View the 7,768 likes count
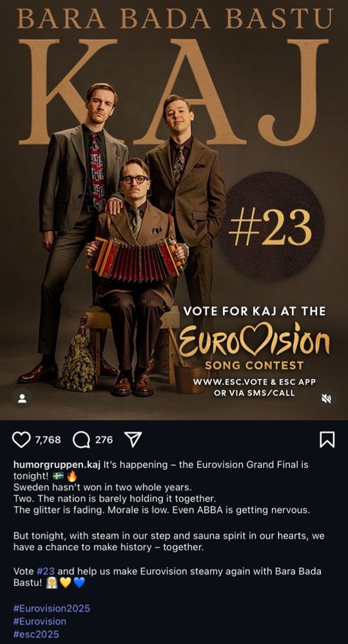Image resolution: width=348 pixels, height=644 pixels. tap(48, 440)
